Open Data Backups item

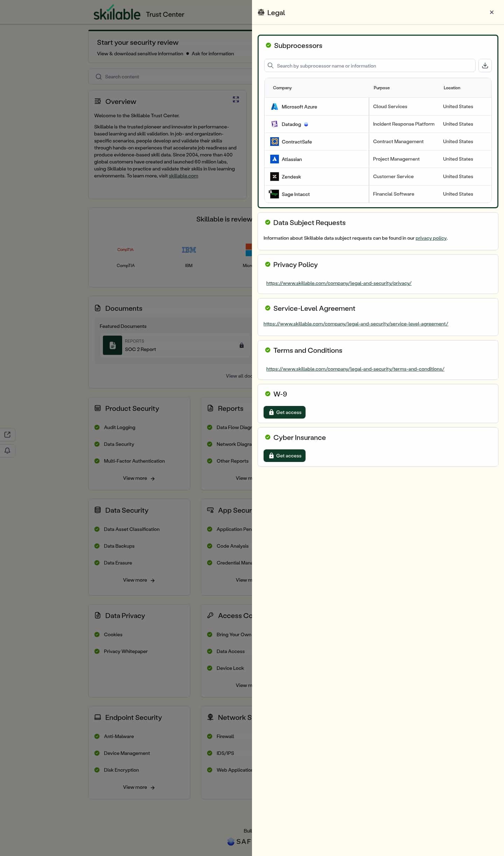[119, 546]
